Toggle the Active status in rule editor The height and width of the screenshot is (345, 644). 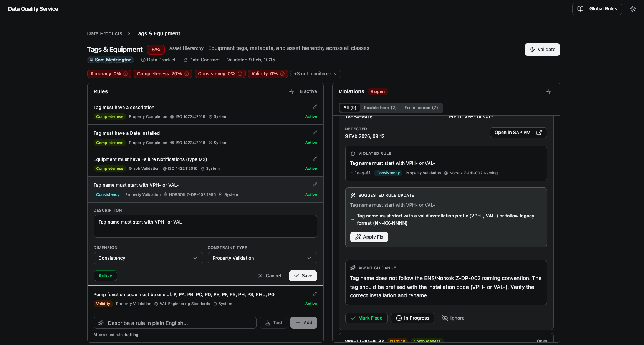[x=105, y=276]
